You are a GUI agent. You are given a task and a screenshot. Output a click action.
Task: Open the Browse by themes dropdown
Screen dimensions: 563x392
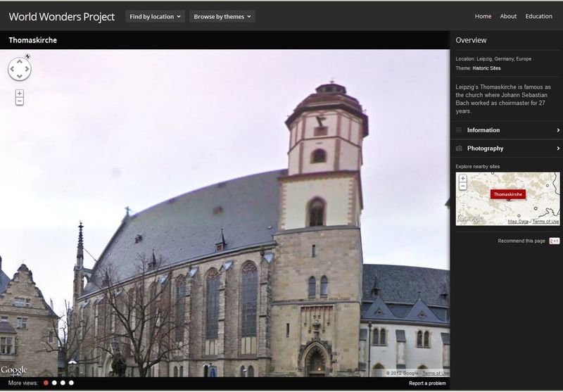coord(222,16)
